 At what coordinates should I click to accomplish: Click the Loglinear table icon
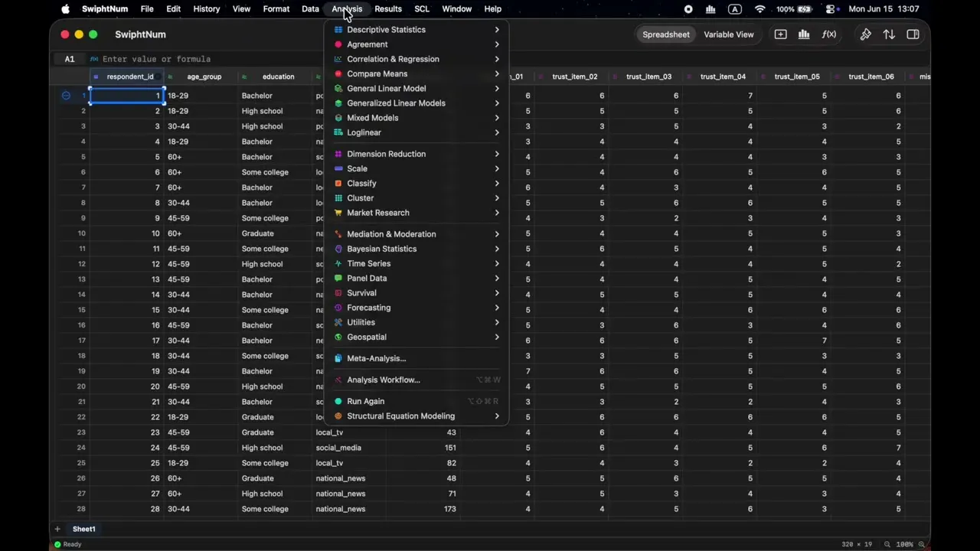338,132
